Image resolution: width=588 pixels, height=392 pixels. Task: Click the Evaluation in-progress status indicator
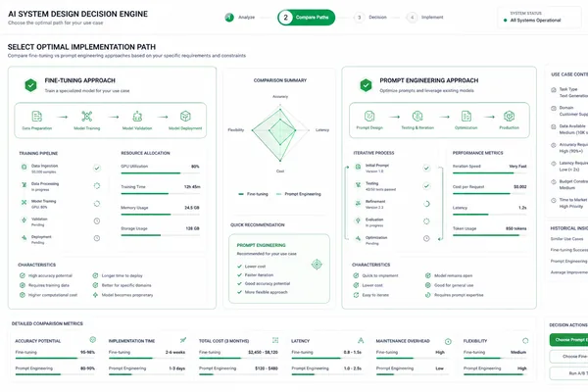[x=426, y=221]
